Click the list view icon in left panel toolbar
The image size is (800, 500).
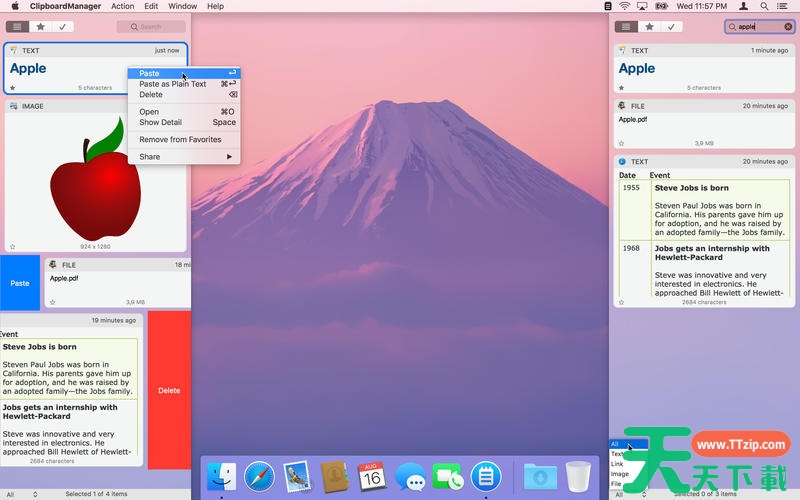point(17,27)
